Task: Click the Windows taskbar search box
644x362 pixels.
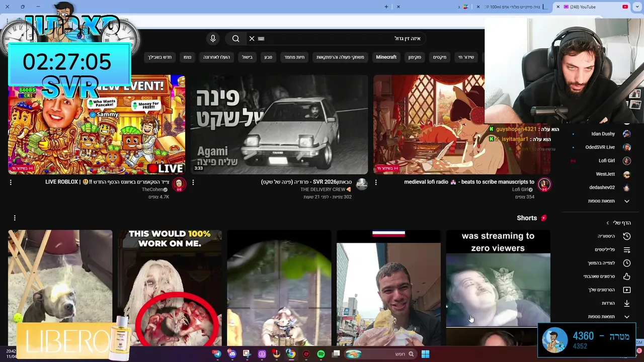Action: (x=380, y=354)
